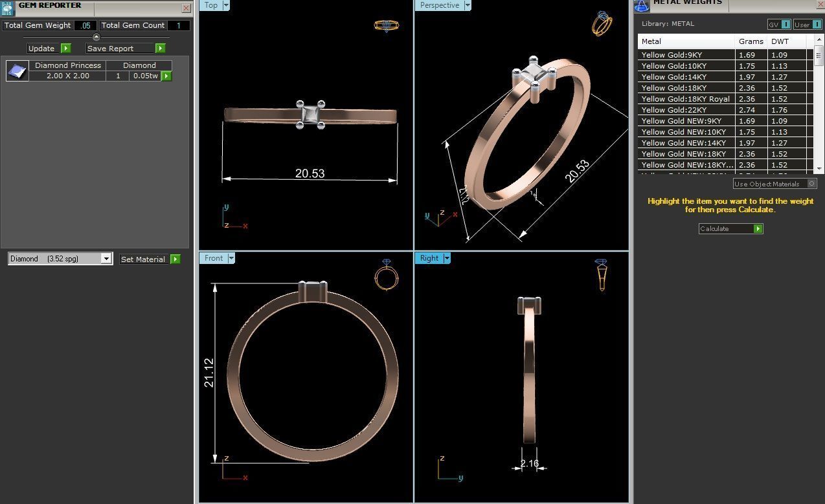The image size is (825, 504).
Task: Close the Gem Reporter panel
Action: [186, 8]
